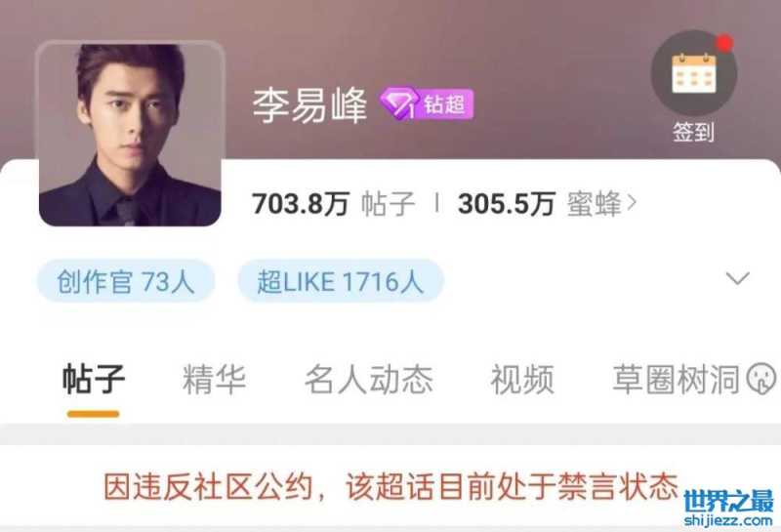
Task: Expand the tags row with down chevron
Action: [738, 278]
